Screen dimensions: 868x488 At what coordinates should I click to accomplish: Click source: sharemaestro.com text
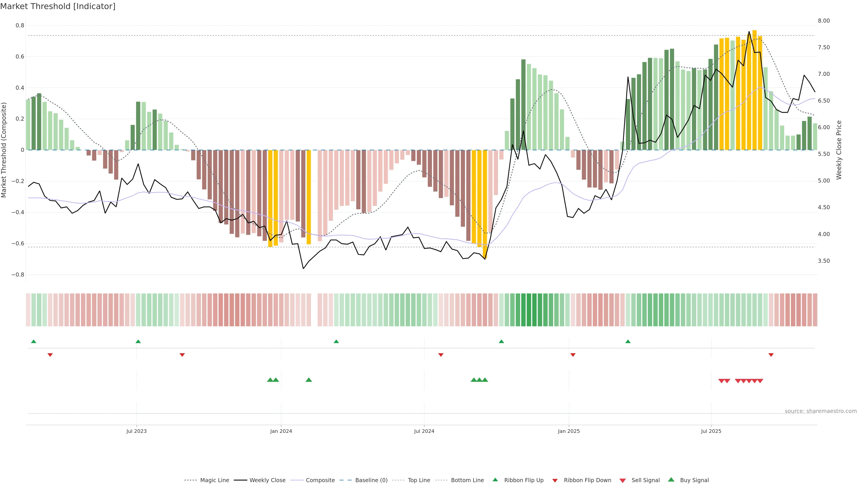[x=821, y=411]
